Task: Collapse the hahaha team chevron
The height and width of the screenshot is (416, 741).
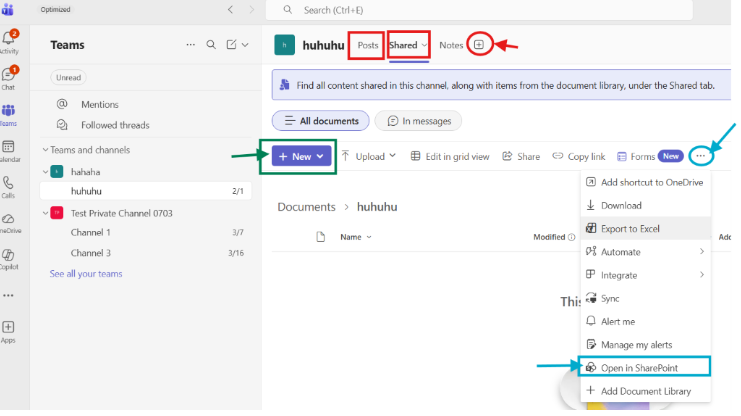Action: 45,172
